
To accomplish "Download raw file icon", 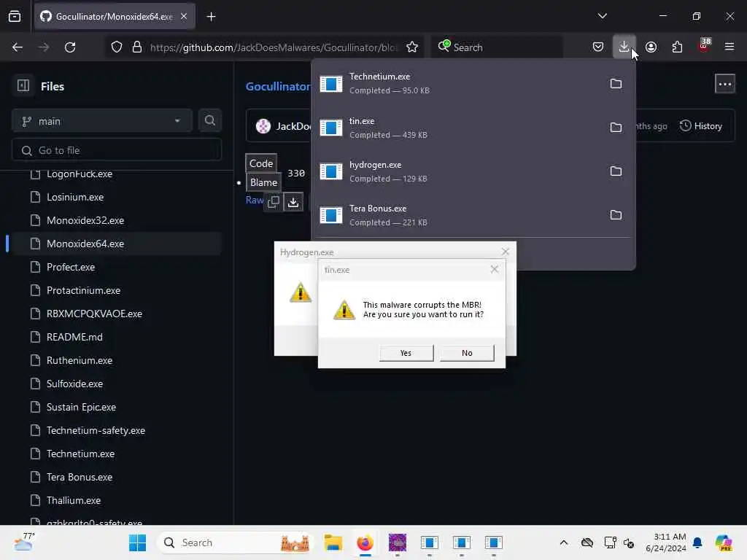I will 293,202.
